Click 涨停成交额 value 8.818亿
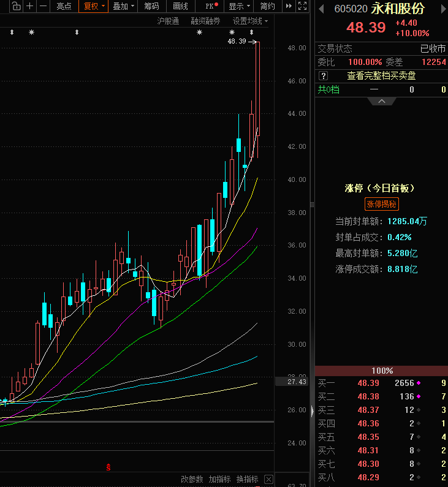The height and width of the screenshot is (487, 448). 402,269
